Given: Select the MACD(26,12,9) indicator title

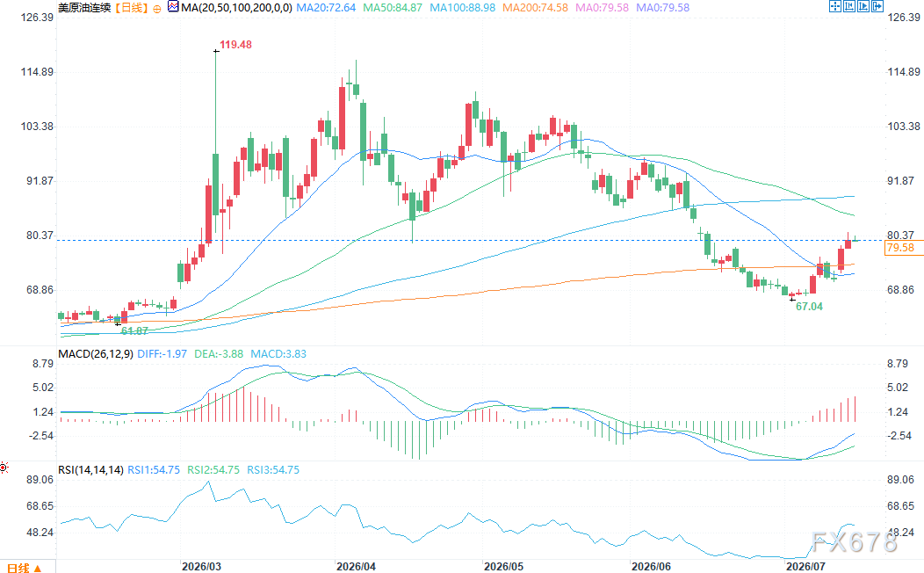Looking at the screenshot, I should [x=96, y=353].
